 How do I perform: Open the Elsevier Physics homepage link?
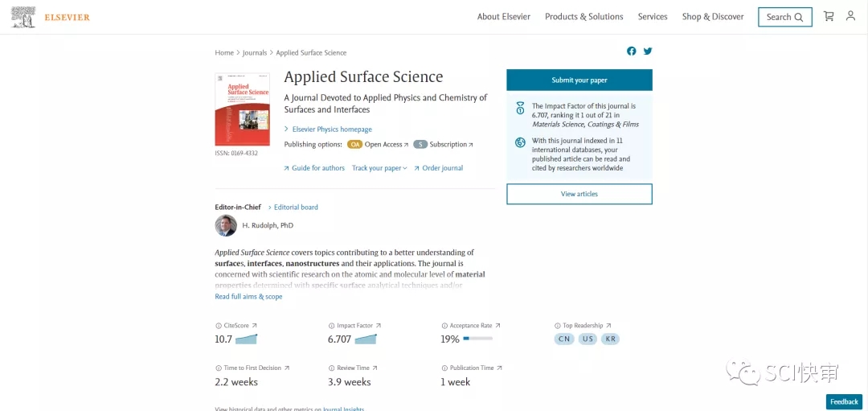(x=331, y=129)
